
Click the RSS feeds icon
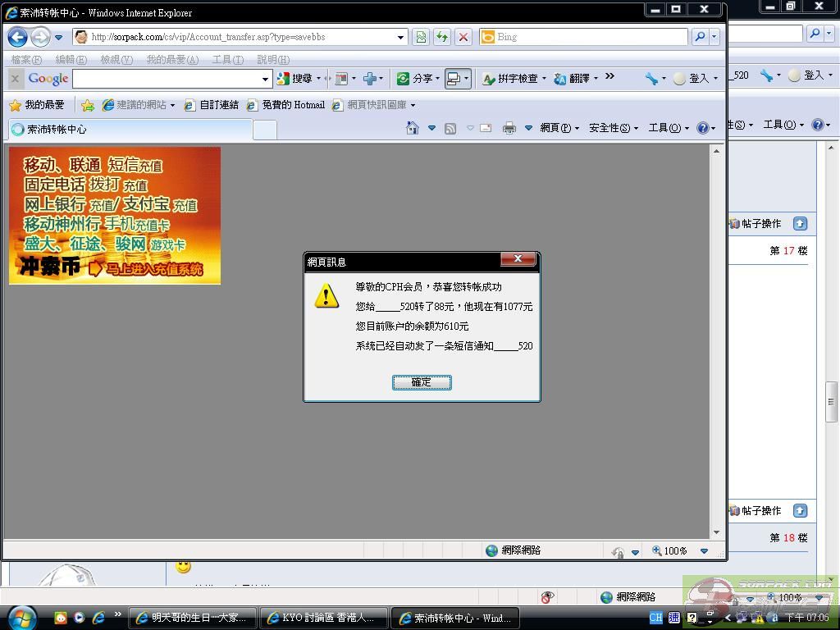[x=450, y=128]
